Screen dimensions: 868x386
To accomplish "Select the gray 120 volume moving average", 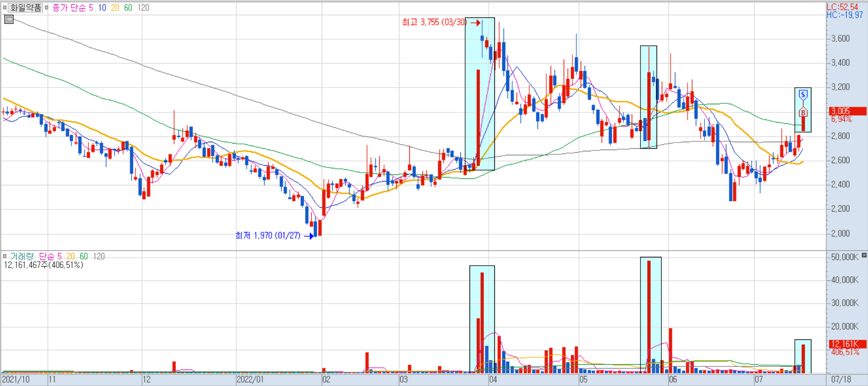I will click(99, 256).
